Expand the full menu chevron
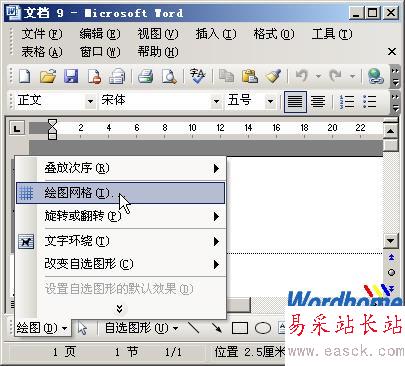Viewport: 405px width, 366px height. click(x=119, y=309)
